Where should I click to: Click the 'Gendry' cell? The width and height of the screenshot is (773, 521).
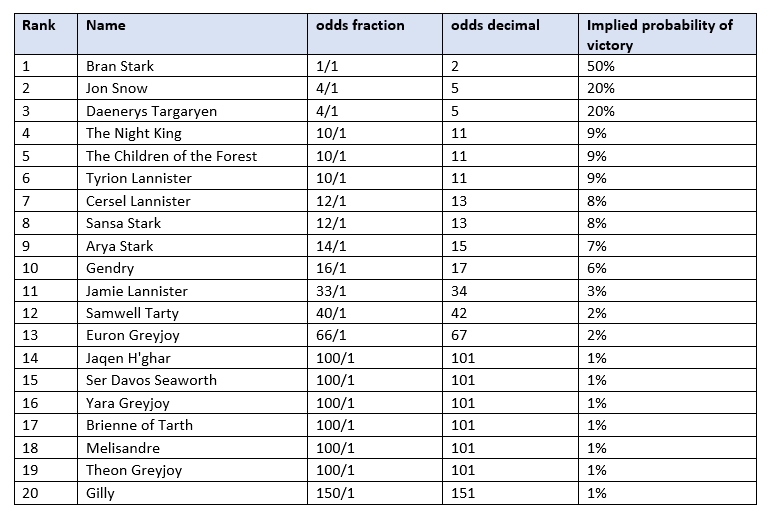click(110, 268)
